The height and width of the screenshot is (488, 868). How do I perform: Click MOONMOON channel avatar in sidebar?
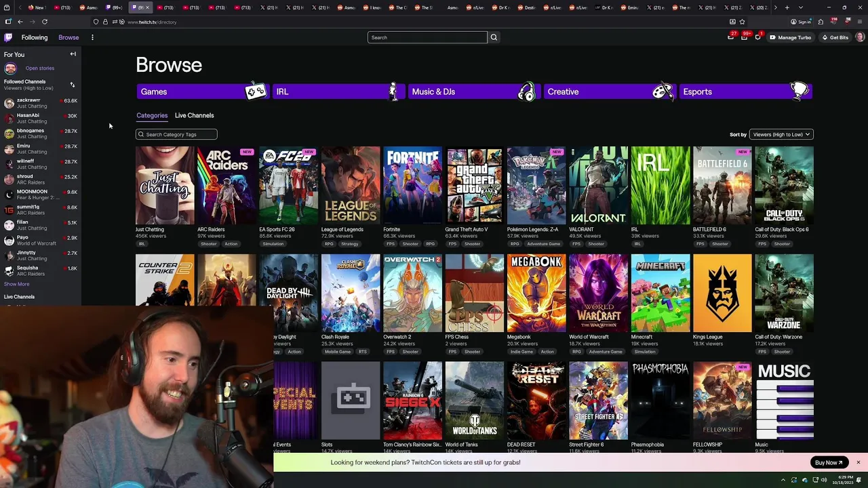(9, 195)
